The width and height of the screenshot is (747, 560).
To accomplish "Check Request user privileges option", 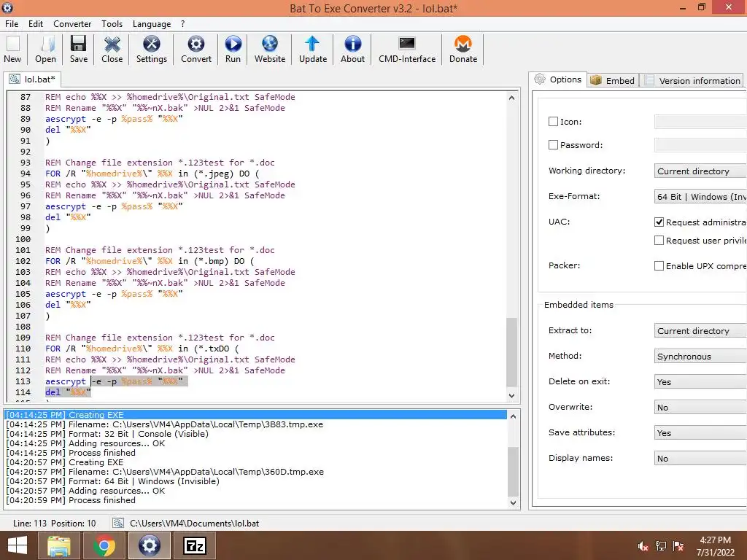I will click(659, 241).
